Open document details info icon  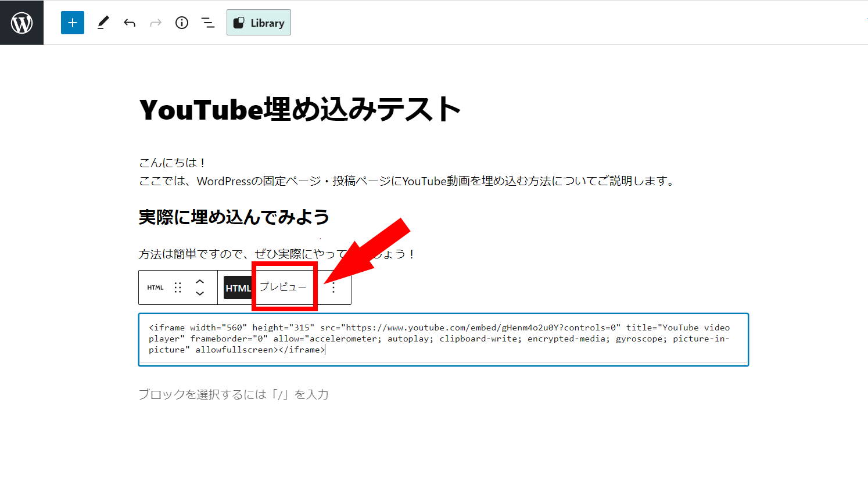click(x=182, y=23)
